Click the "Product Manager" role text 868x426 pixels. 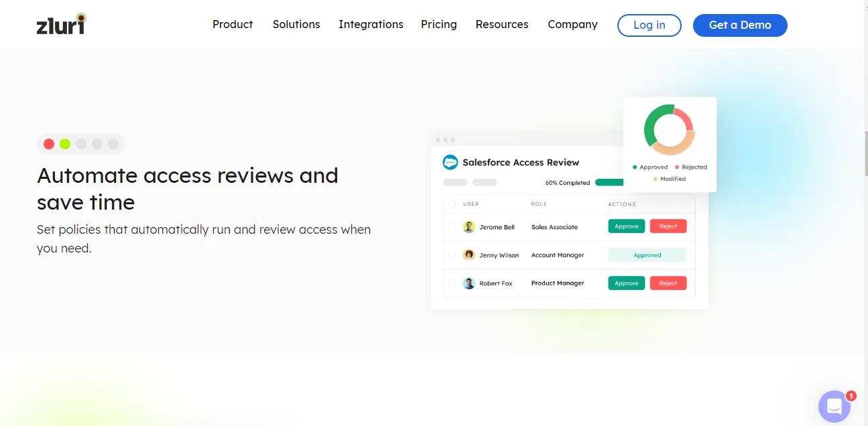558,283
